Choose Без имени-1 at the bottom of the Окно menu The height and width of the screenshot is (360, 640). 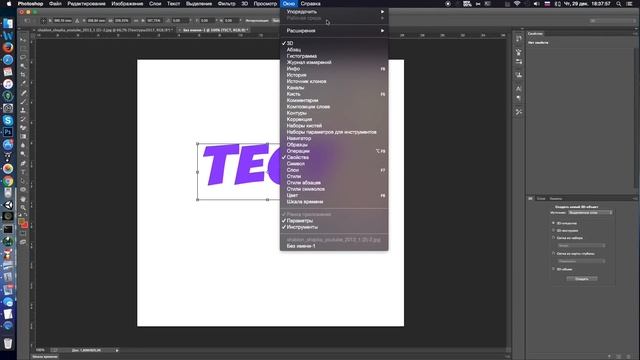334,246
